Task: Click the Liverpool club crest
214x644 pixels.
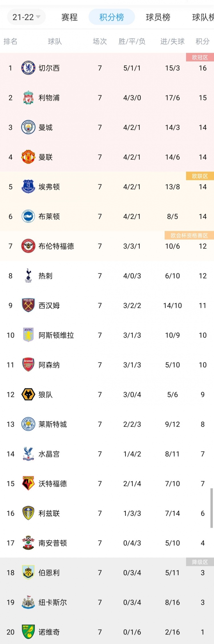Action: 28,97
